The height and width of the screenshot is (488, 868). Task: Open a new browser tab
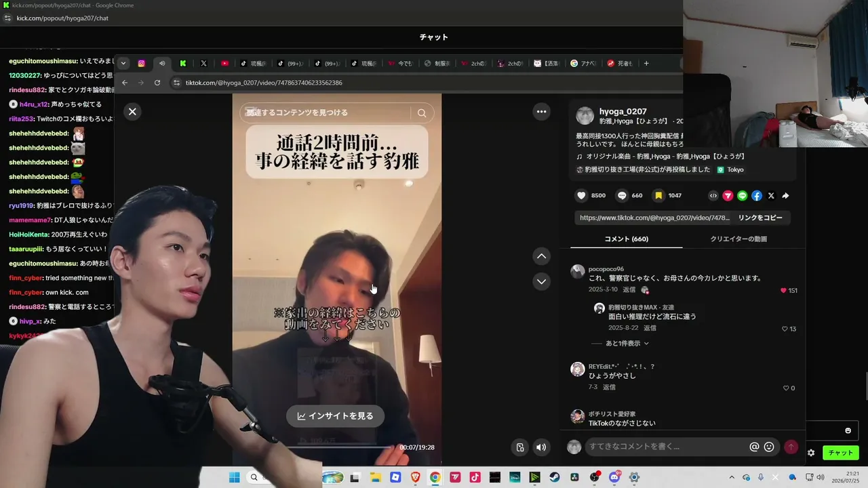coord(646,63)
